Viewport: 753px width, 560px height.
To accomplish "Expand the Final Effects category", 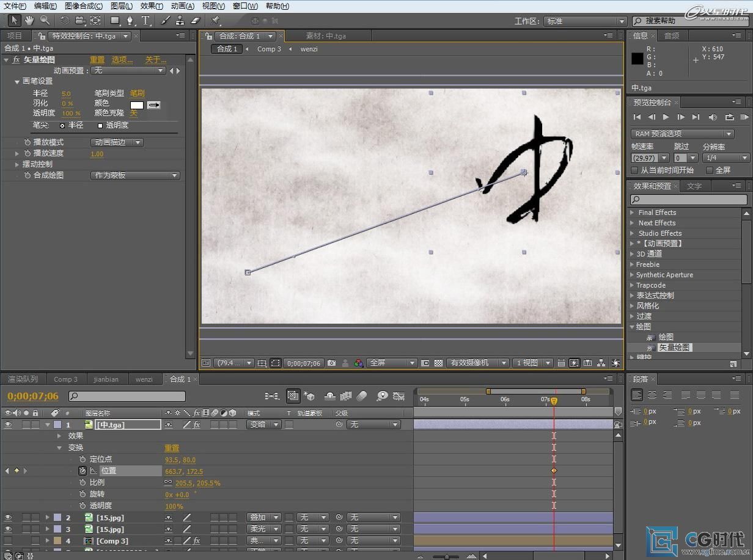I will click(633, 213).
